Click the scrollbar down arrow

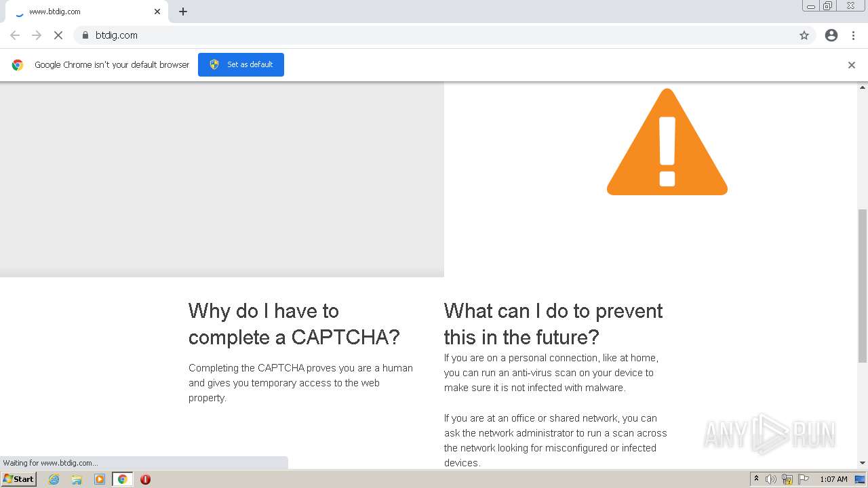(863, 463)
